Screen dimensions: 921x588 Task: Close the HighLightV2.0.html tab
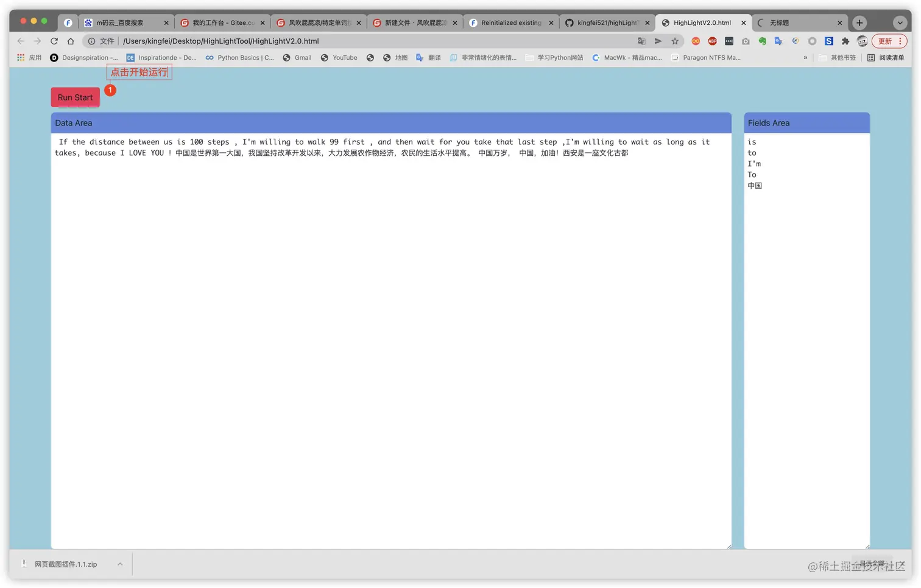click(743, 23)
